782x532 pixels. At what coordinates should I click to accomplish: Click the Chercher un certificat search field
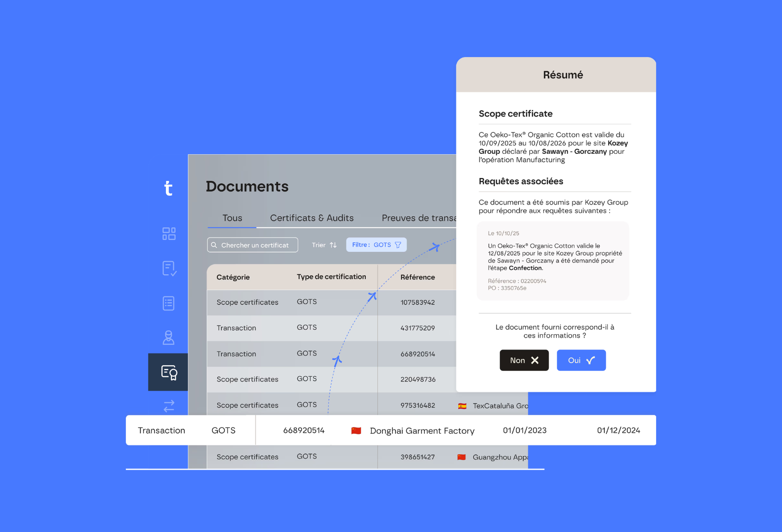(x=253, y=245)
